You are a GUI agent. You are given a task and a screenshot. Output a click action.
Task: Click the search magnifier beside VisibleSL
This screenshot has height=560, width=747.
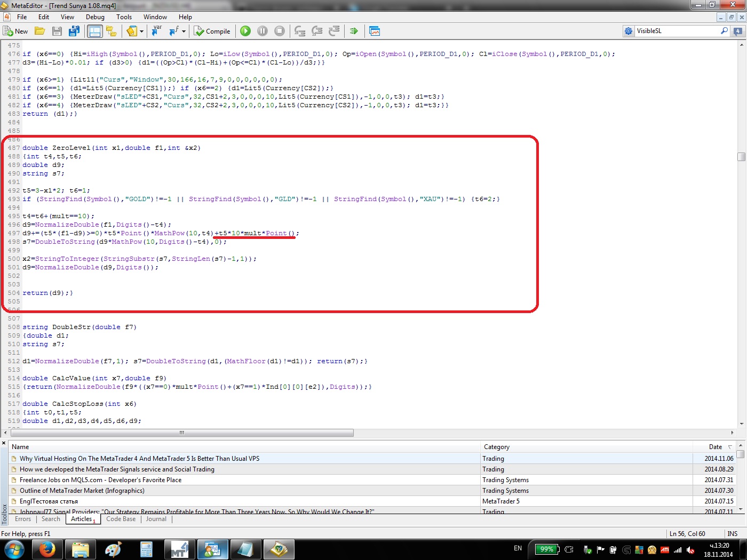(724, 31)
